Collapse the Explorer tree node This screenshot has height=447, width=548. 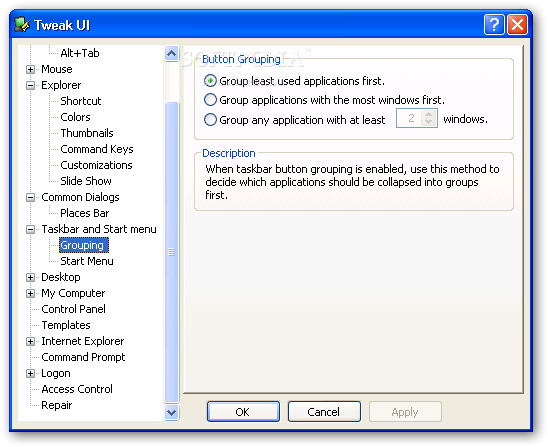(30, 85)
